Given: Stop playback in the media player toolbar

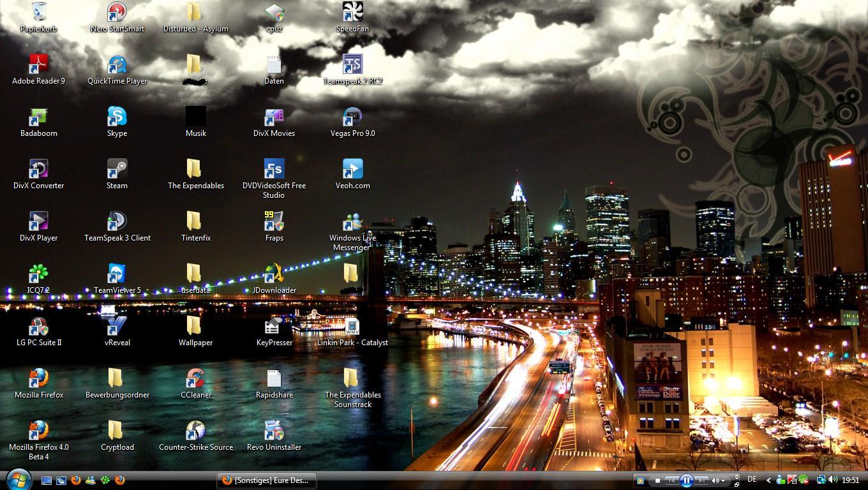Looking at the screenshot, I should (657, 480).
